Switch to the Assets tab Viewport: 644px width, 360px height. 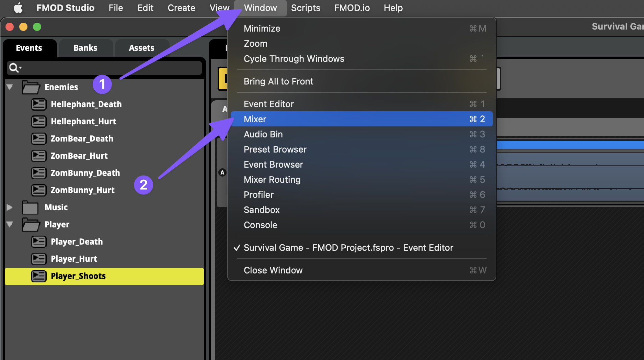click(x=141, y=48)
